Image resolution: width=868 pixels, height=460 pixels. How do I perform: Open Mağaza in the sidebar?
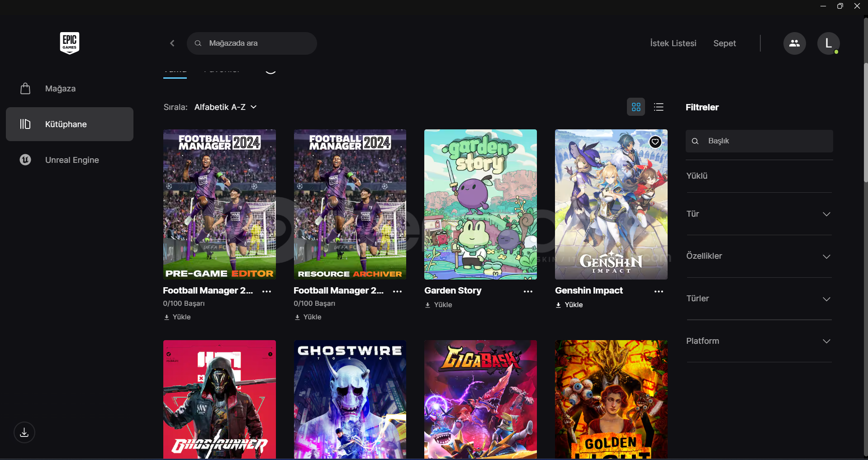tap(70, 89)
